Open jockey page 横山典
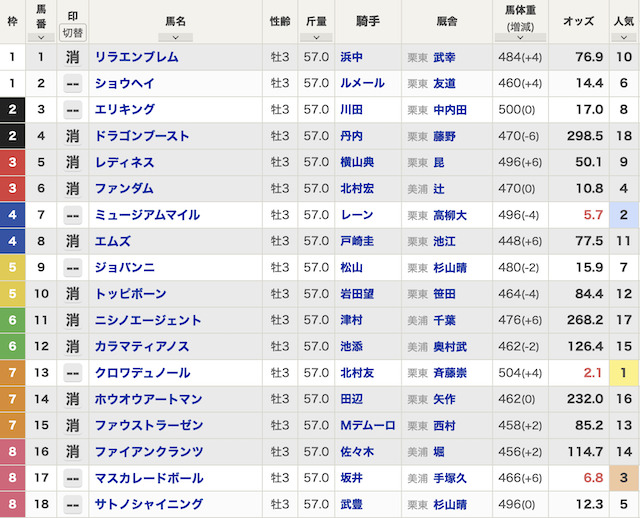This screenshot has width=640, height=518. coord(357,162)
